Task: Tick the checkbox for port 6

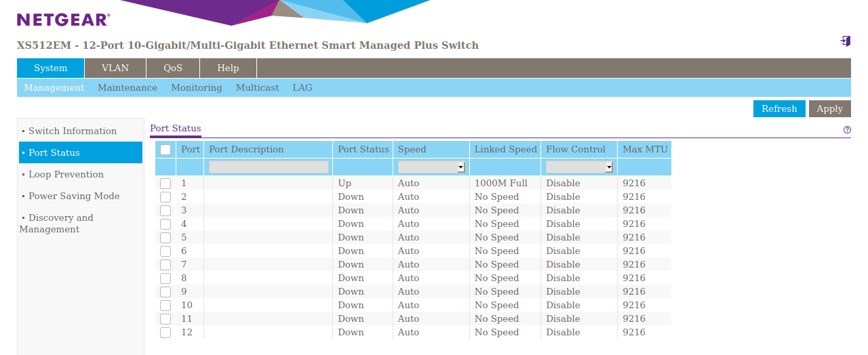Action: tap(165, 251)
